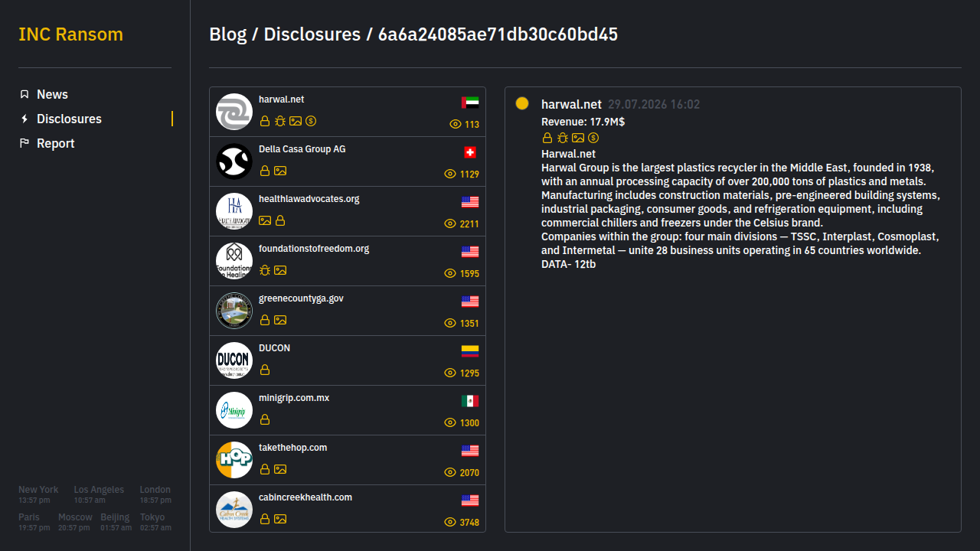Viewport: 980px width, 551px height.
Task: Open the foundationstofreedom.org disclosure
Action: coord(348,261)
